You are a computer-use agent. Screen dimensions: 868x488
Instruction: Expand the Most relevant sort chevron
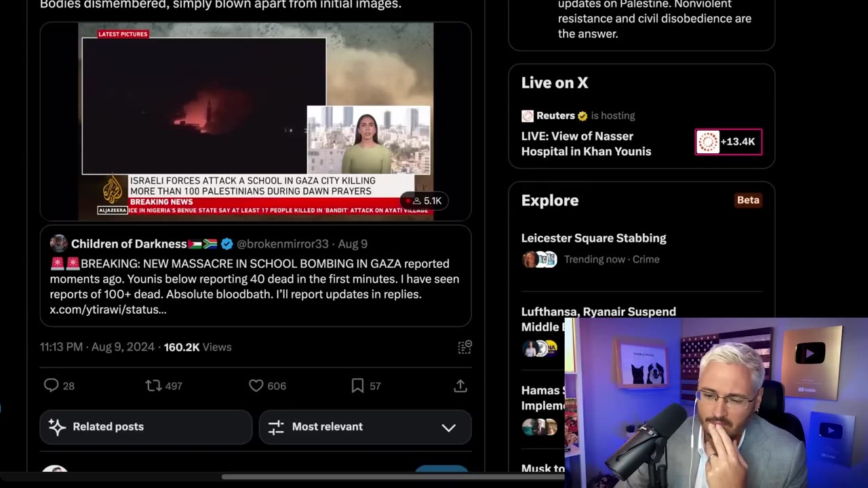click(449, 427)
